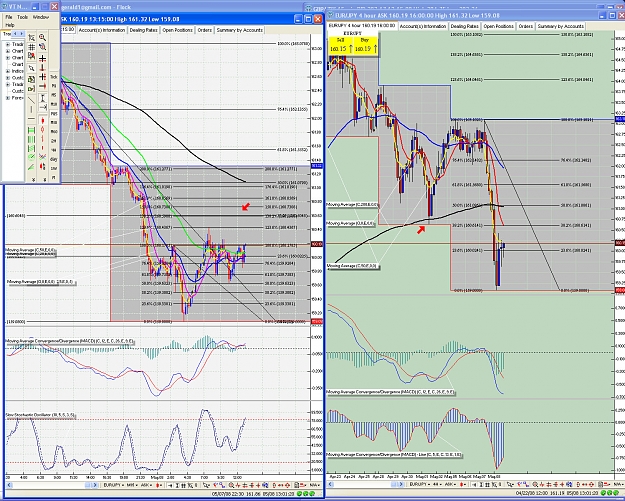625x501 pixels.
Task: Select the red right-arrow tool
Action: pyautogui.click(x=43, y=86)
